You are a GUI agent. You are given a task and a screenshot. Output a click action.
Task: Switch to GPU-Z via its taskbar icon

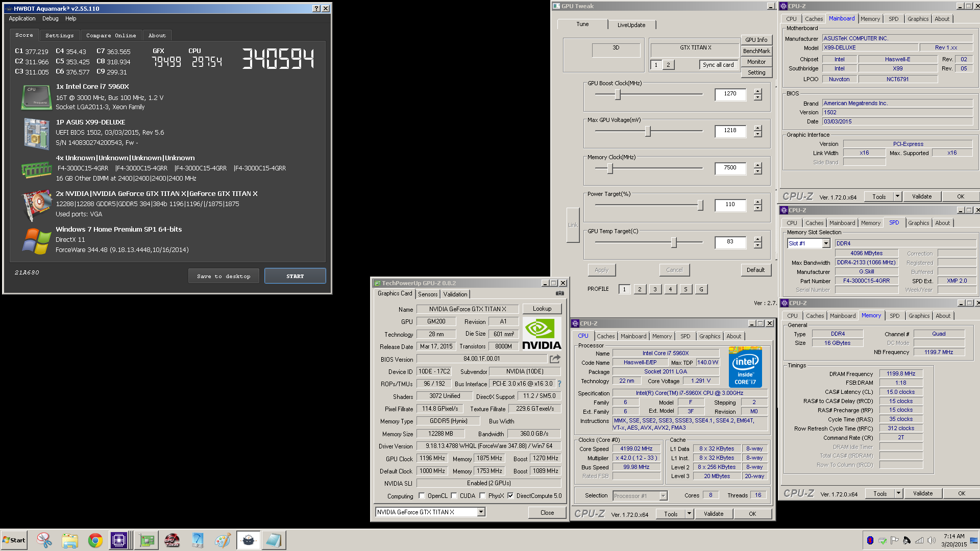click(x=147, y=540)
